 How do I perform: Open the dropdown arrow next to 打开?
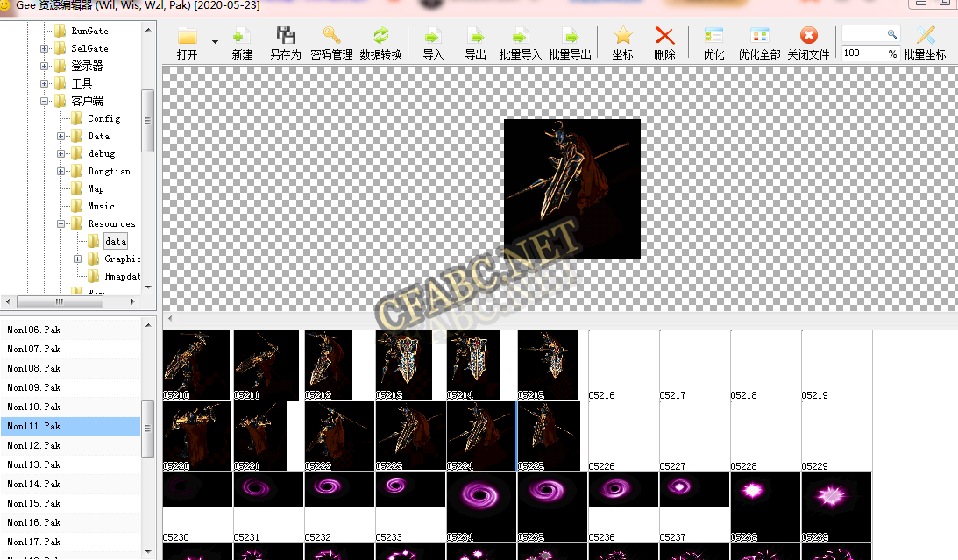click(x=215, y=42)
